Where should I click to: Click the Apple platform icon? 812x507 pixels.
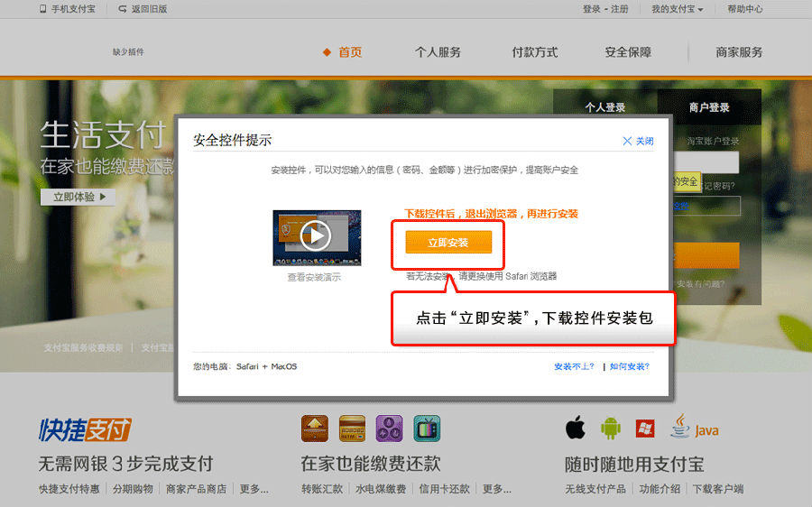[576, 427]
